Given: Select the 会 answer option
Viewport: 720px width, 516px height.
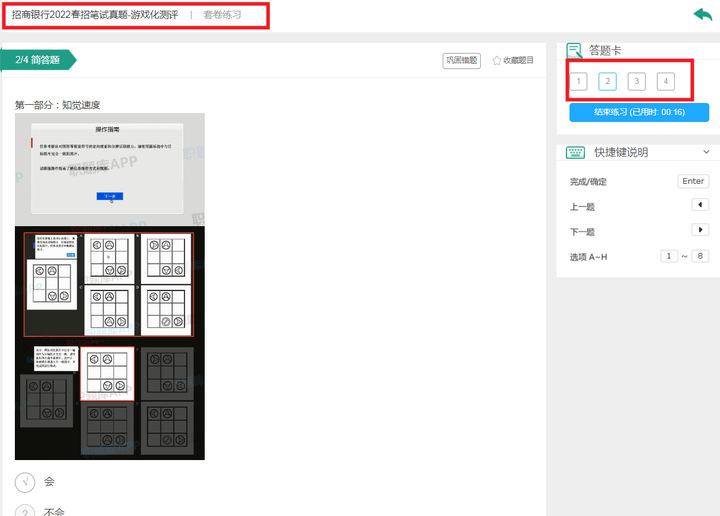Looking at the screenshot, I should [x=25, y=482].
